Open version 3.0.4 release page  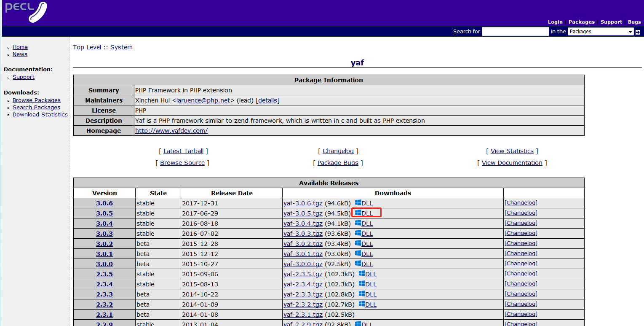pyautogui.click(x=104, y=224)
